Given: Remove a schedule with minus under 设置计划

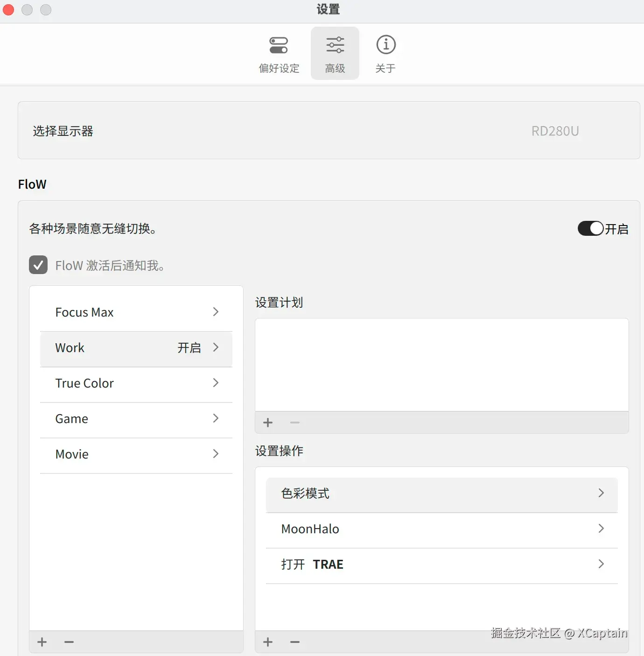Looking at the screenshot, I should [295, 423].
